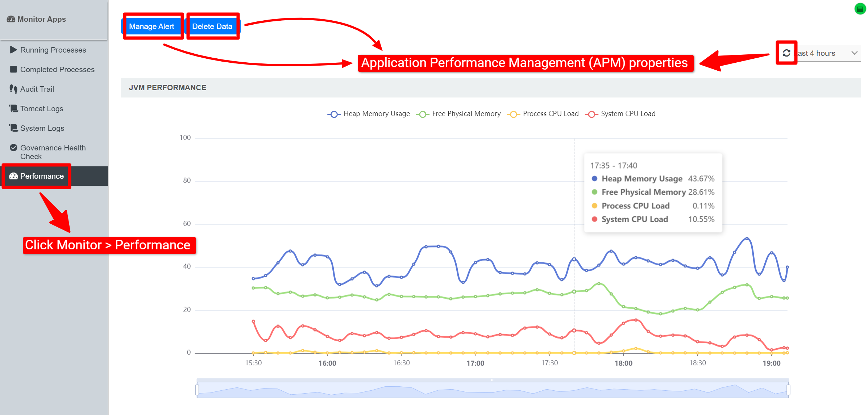
Task: Expand time range using chevron arrow
Action: (x=854, y=53)
